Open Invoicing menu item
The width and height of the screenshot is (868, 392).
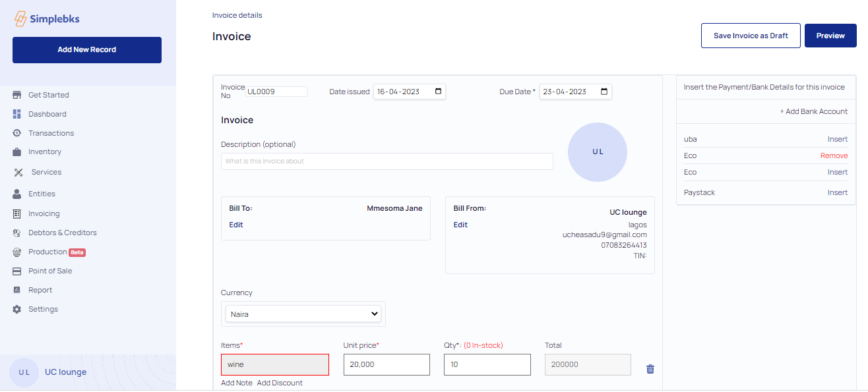[44, 213]
